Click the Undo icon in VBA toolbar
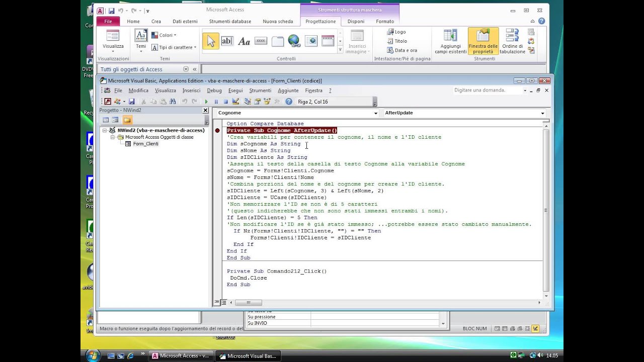 tap(185, 102)
